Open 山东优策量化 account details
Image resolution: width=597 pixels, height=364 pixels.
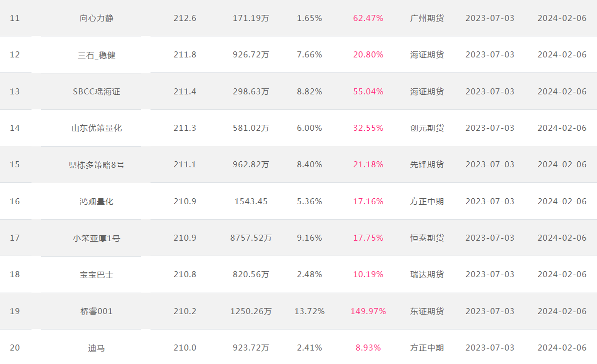click(96, 128)
